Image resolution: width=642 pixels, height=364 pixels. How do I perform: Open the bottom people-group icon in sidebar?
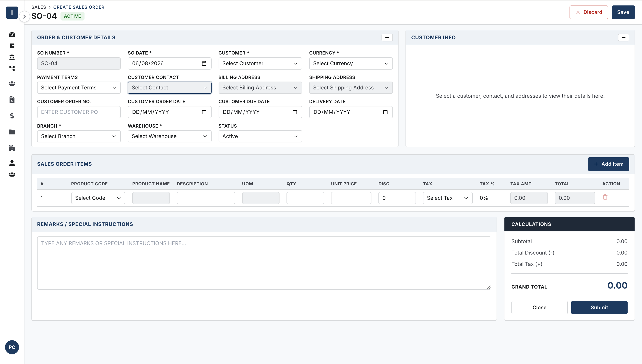point(12,174)
